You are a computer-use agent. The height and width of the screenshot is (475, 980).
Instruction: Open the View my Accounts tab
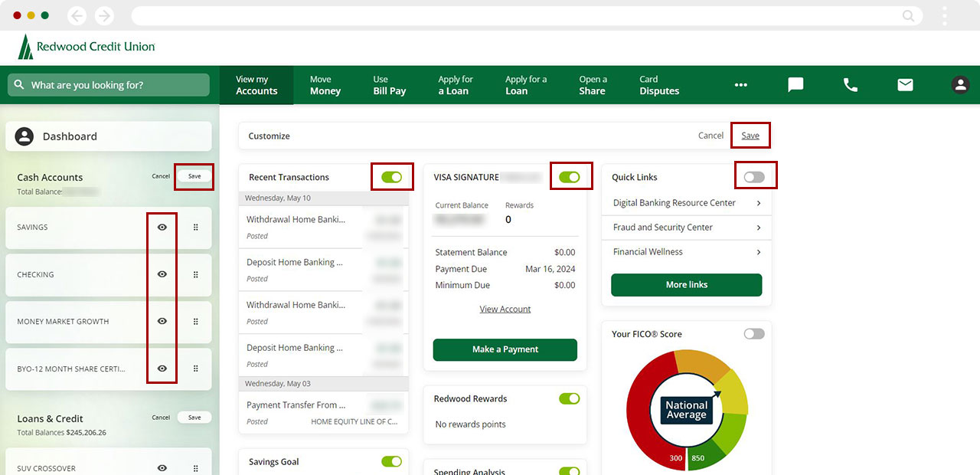[x=256, y=85]
